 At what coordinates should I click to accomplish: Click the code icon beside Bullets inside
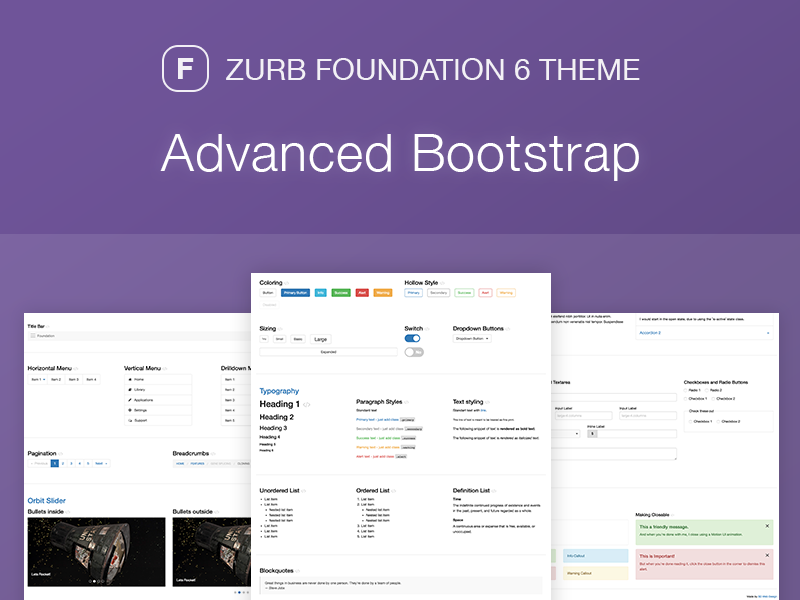68,512
